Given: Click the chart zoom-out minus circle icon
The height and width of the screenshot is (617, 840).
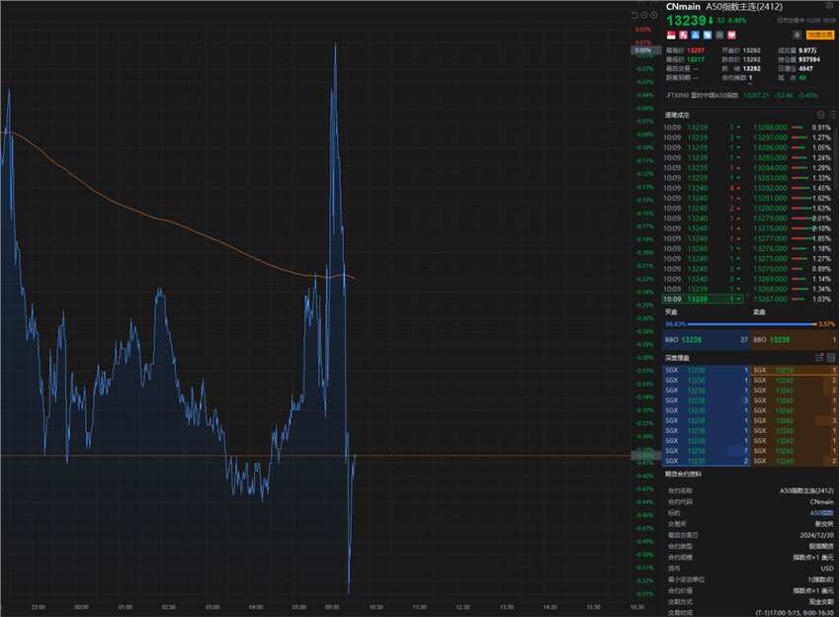Looking at the screenshot, I should [644, 15].
